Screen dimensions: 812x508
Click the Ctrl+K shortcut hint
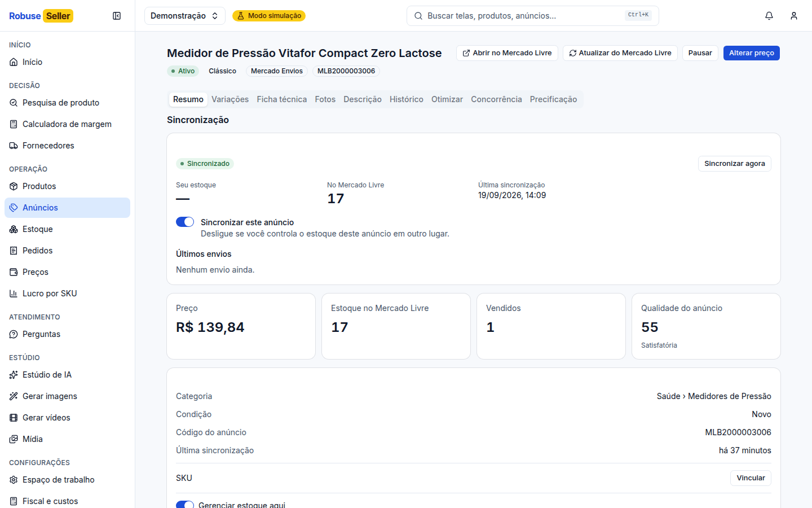638,15
